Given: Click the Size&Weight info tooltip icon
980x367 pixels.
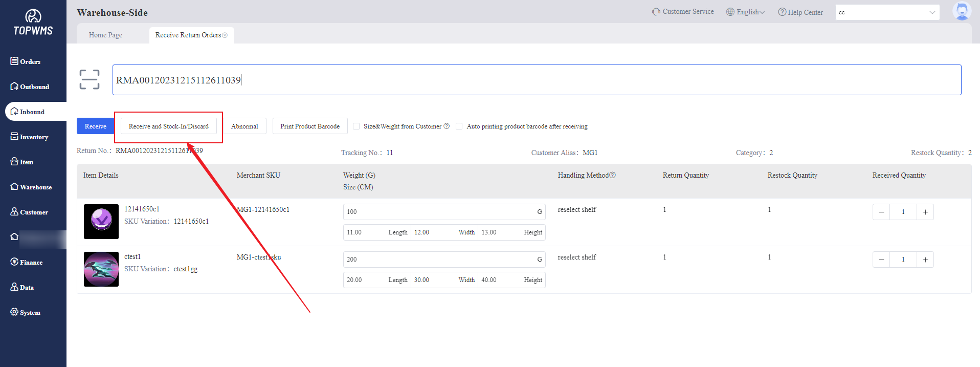Looking at the screenshot, I should (x=447, y=126).
